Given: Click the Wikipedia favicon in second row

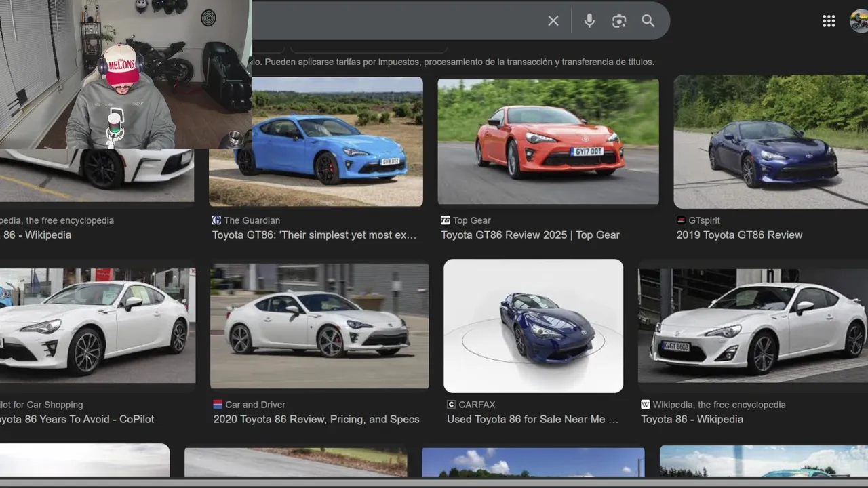Looking at the screenshot, I should pyautogui.click(x=646, y=405).
